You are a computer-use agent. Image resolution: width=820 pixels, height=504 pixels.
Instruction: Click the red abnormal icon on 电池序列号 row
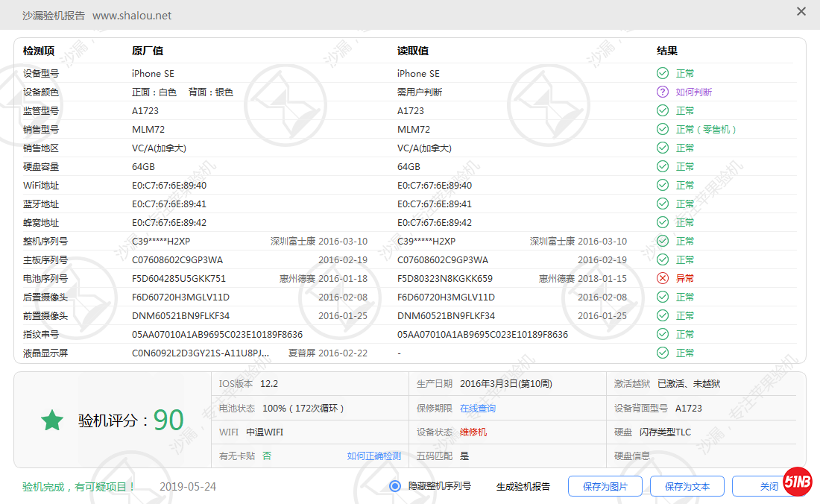tap(662, 278)
